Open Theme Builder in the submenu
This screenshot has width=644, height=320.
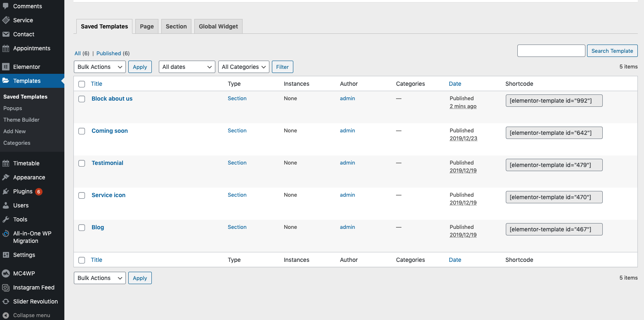coord(21,120)
